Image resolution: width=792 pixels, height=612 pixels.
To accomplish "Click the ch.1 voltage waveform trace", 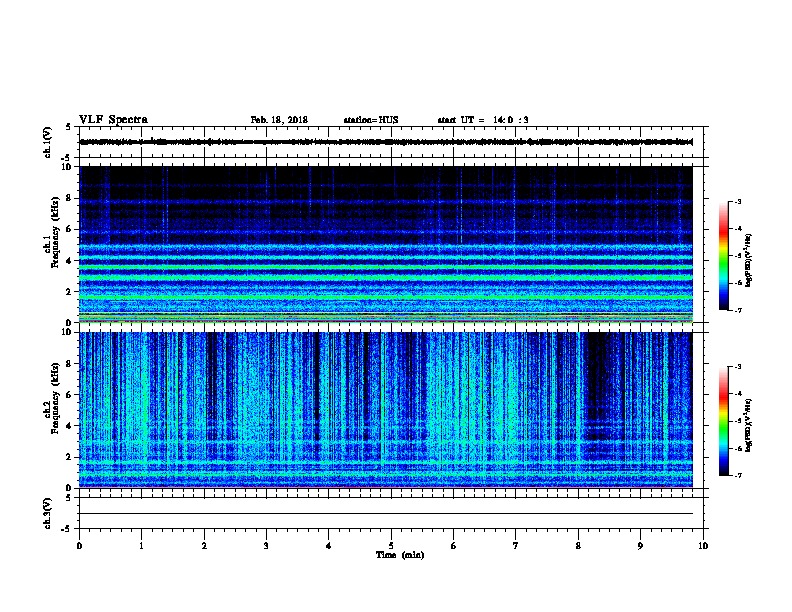I will (x=386, y=142).
